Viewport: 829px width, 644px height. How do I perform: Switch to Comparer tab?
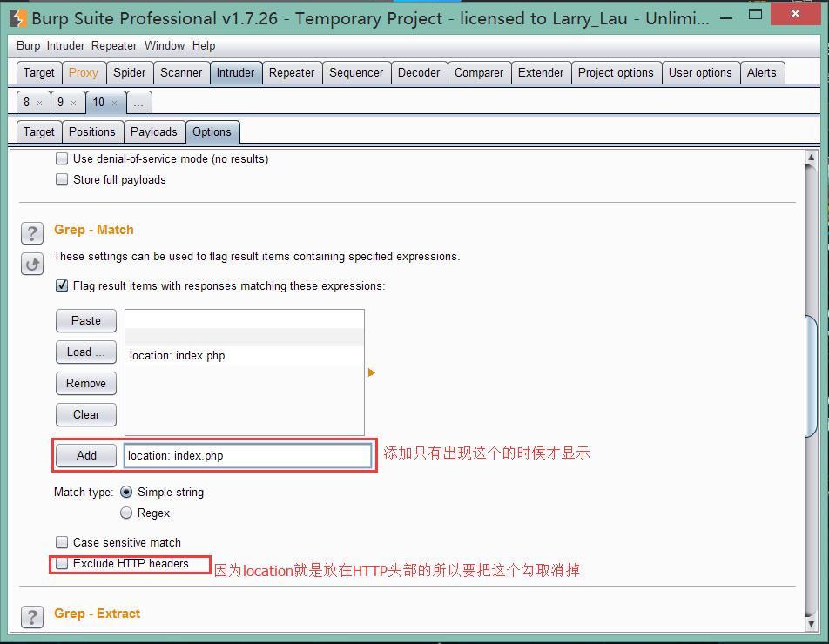(478, 73)
